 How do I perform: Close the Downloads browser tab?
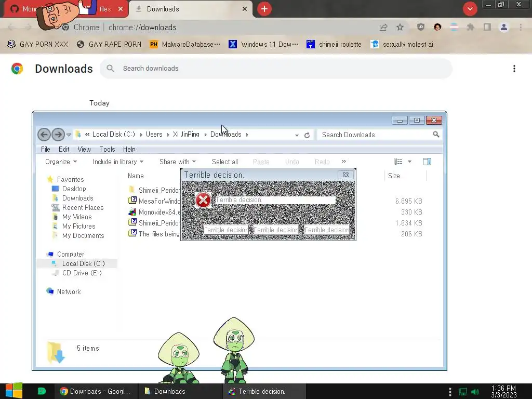pos(245,9)
